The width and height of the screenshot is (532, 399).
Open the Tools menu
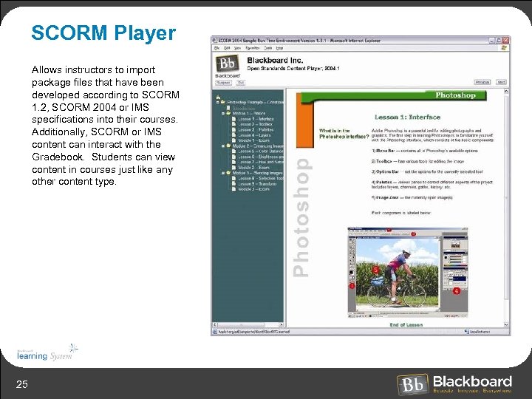pos(268,48)
